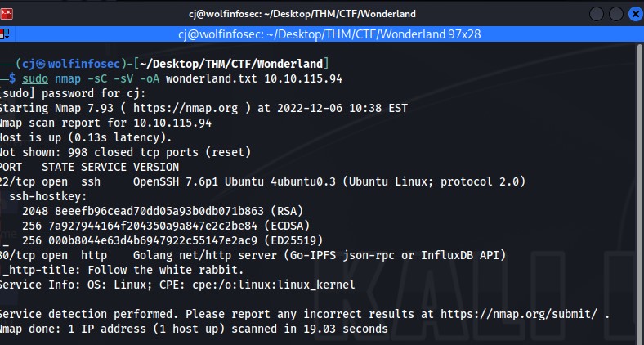Viewport: 644px width, 345px height.
Task: Click the Terminator app icon in title bar
Action: click(6, 14)
